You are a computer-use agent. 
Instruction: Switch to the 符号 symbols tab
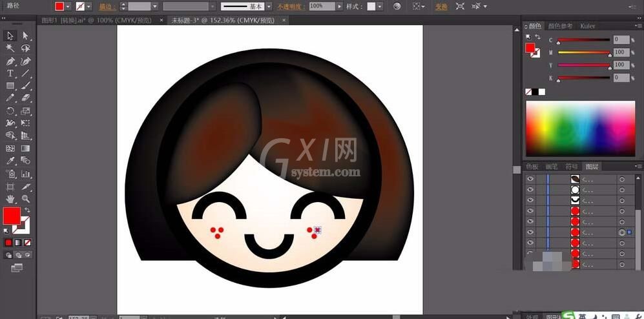tap(571, 166)
